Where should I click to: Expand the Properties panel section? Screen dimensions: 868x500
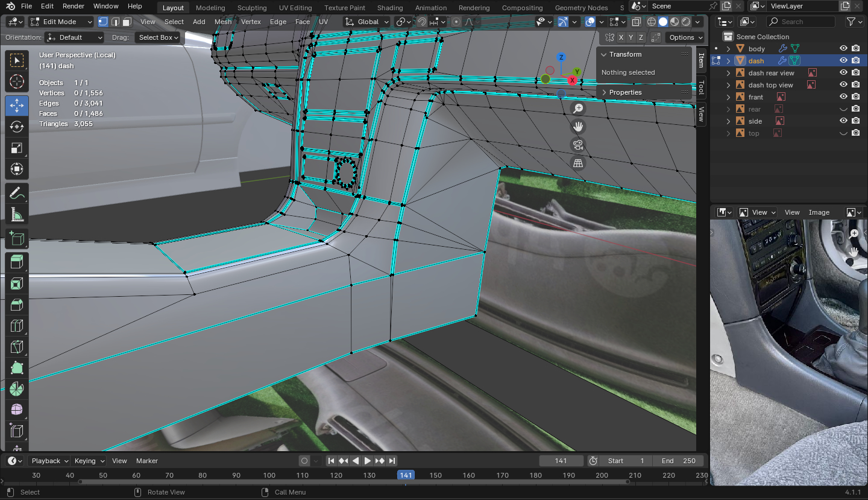tap(625, 92)
